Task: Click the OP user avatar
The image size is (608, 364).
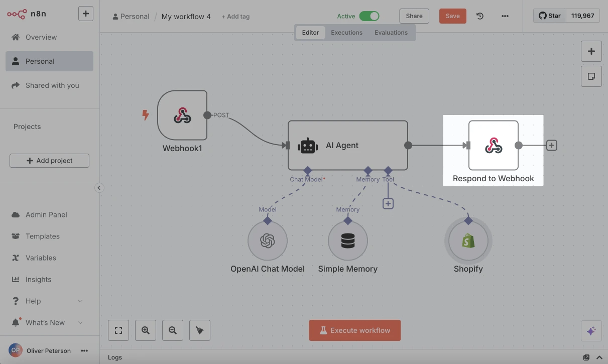Action: coord(16,350)
